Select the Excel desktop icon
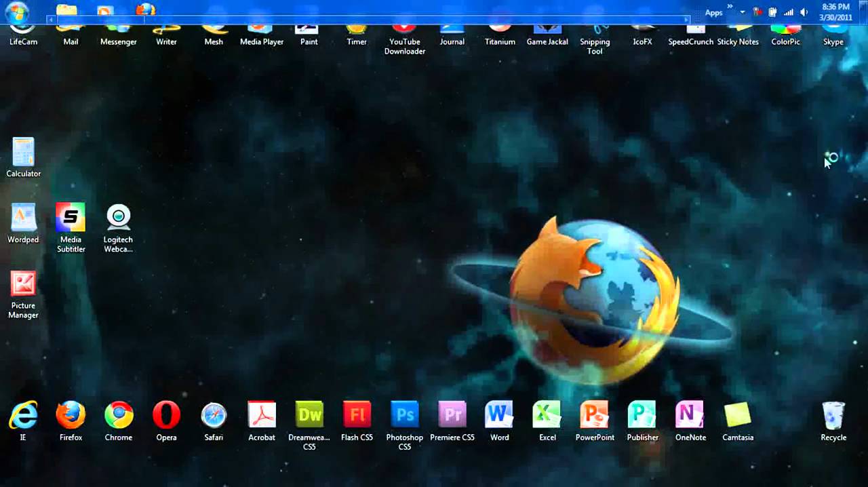Screen dimensions: 868x487 click(x=547, y=421)
